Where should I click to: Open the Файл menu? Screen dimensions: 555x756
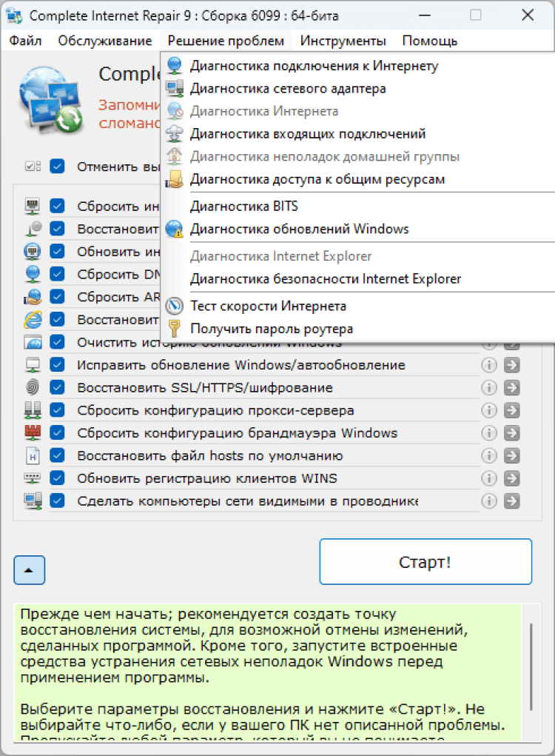(x=26, y=41)
